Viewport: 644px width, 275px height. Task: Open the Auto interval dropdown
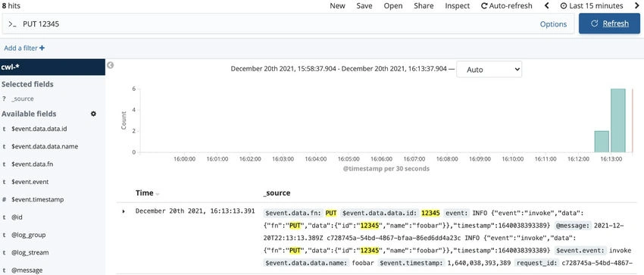(489, 70)
